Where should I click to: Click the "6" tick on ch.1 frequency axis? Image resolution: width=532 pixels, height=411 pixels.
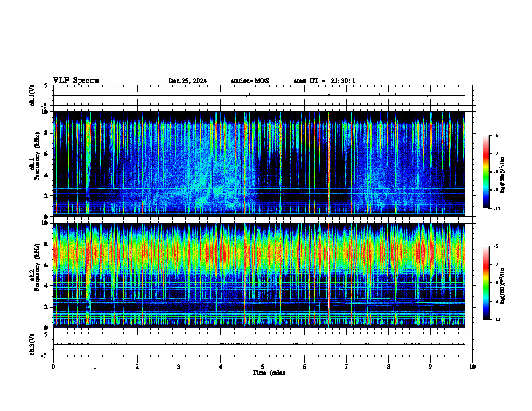(x=47, y=154)
